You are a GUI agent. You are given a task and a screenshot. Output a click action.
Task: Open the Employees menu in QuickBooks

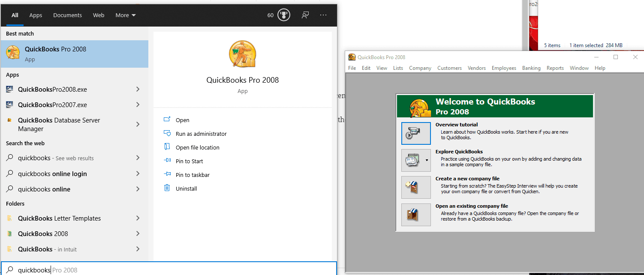504,68
